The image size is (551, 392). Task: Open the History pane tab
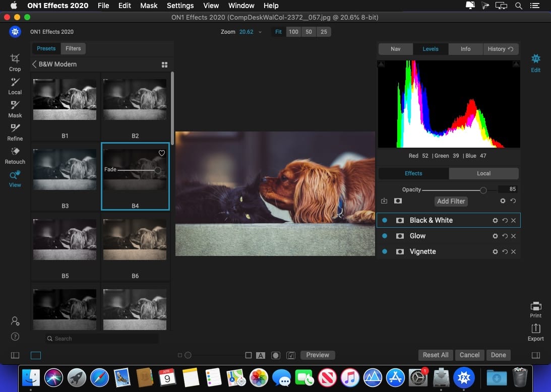(x=501, y=49)
